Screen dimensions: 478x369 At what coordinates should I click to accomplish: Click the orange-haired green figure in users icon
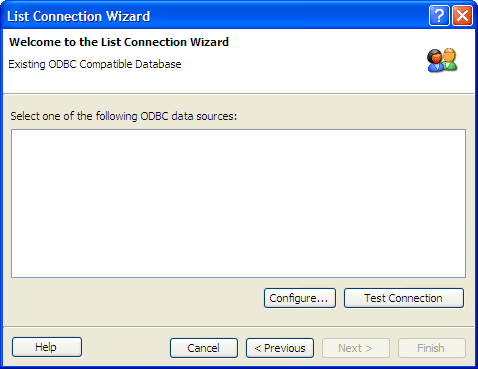tap(450, 59)
